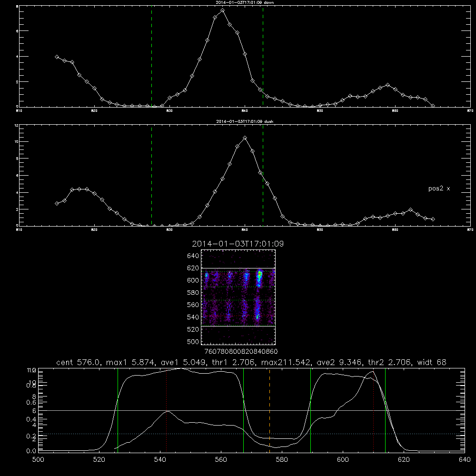Image resolution: width=476 pixels, height=476 pixels.
Task: Click the cyan dotted threshold line in bottom plot
Action: click(251, 434)
